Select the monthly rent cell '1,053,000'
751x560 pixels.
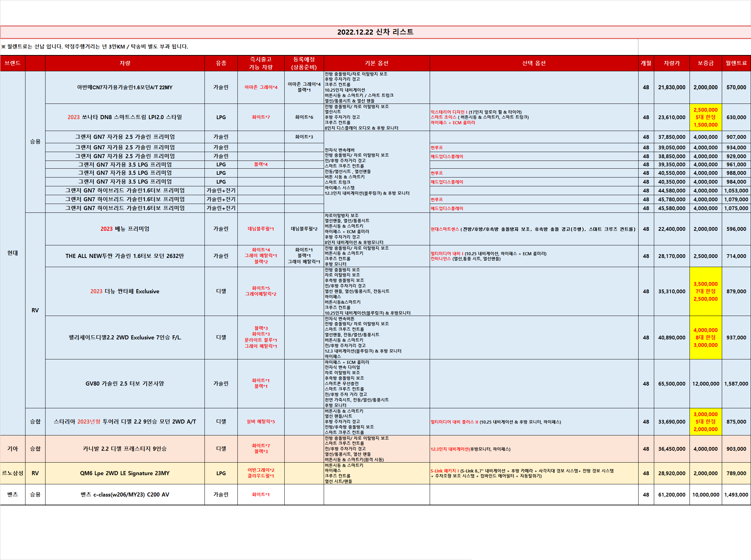tap(736, 190)
